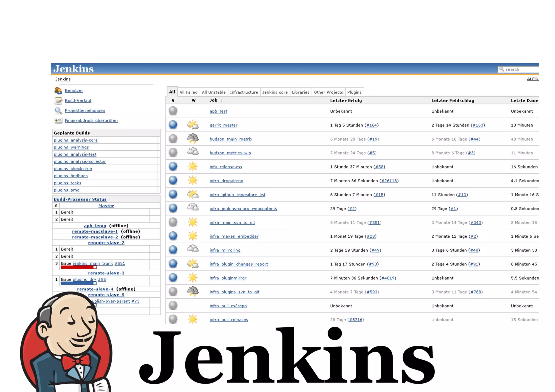The width and height of the screenshot is (555, 392).
Task: Sort table by Job column arrow
Action: point(221,101)
